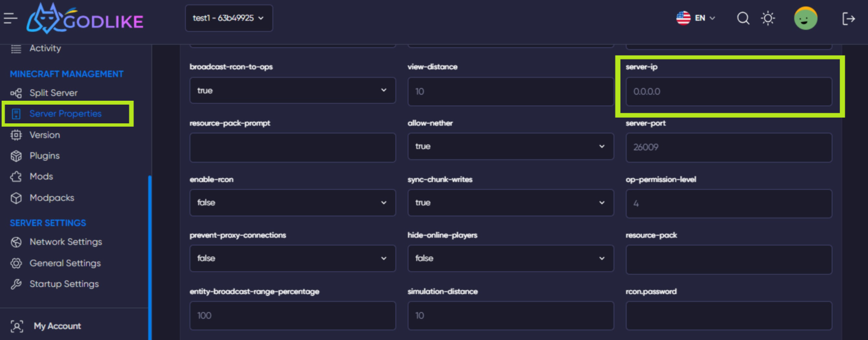Go to the Version menu item

tap(45, 135)
